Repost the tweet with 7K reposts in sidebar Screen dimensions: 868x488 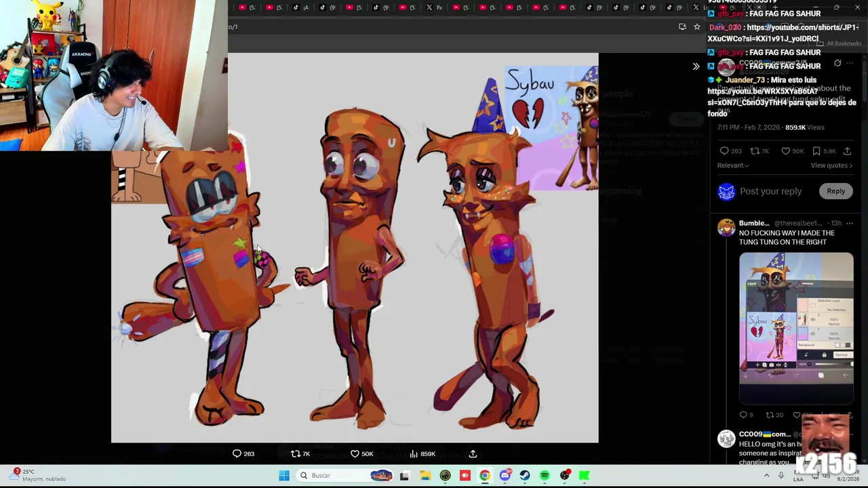(759, 151)
